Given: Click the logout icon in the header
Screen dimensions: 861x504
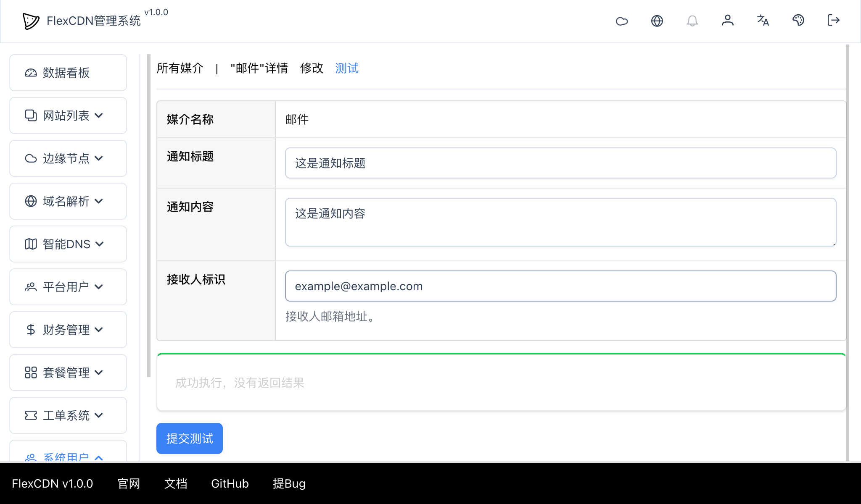Looking at the screenshot, I should 833,21.
